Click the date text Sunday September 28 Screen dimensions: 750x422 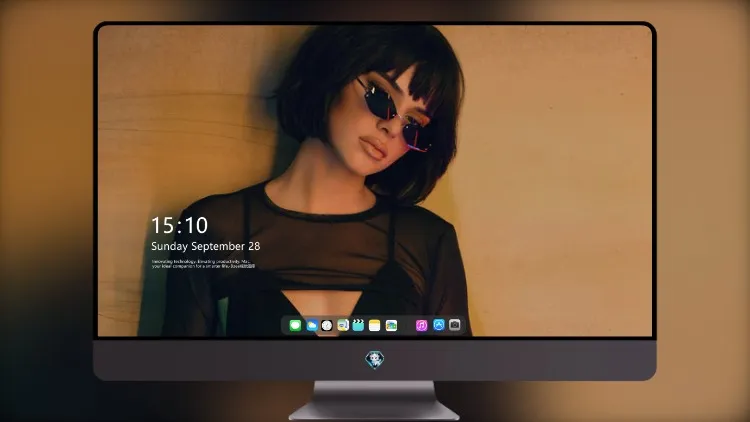click(206, 246)
